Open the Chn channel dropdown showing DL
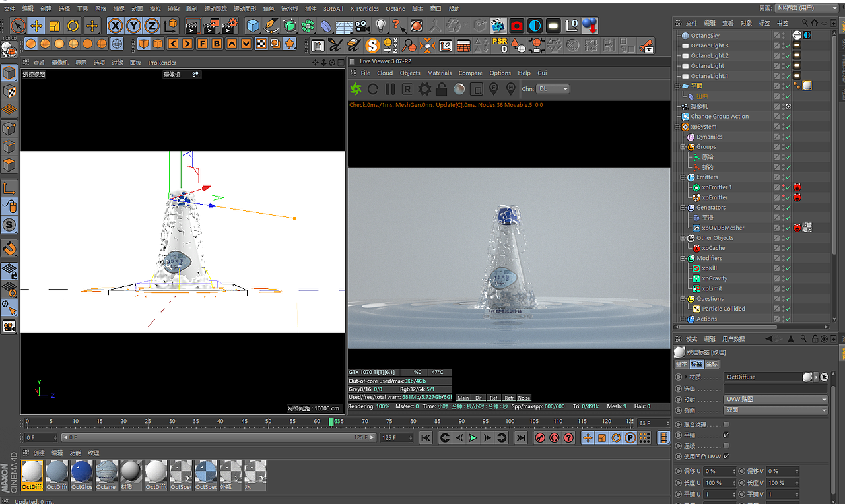Viewport: 845px width, 504px height. [553, 89]
